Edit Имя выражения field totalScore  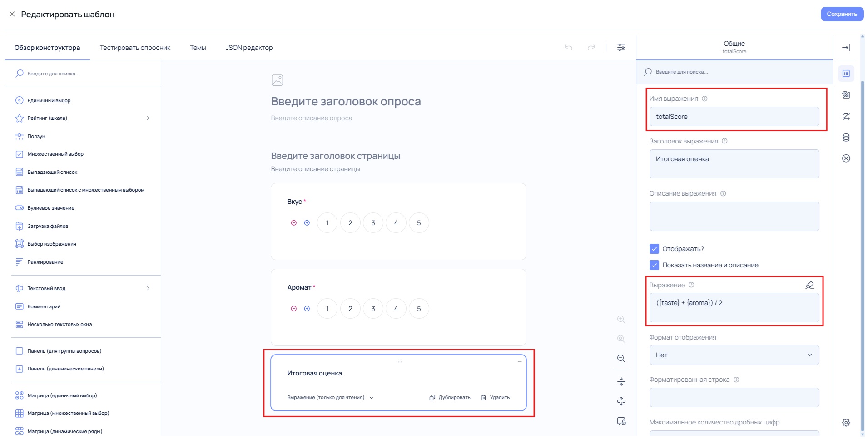pos(734,117)
